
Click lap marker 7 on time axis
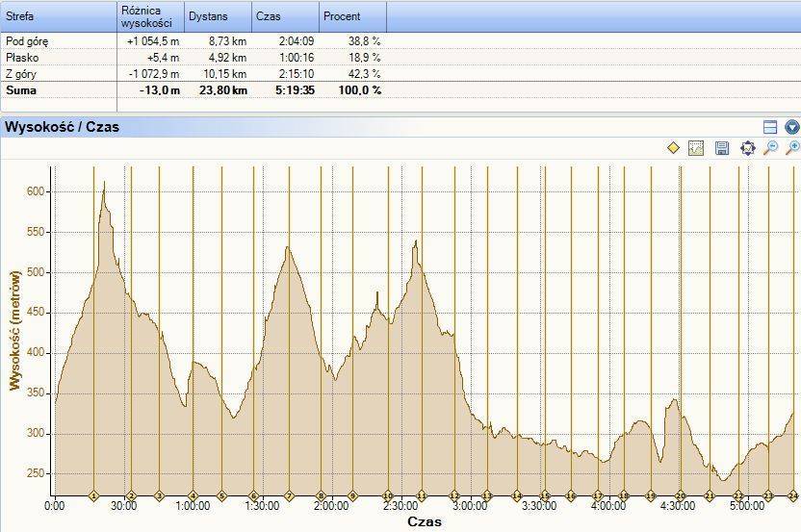pos(288,496)
